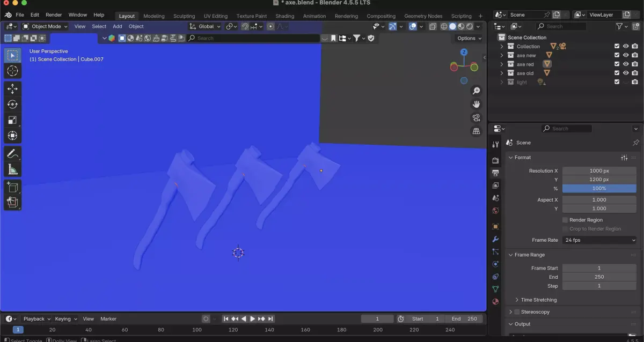Select the Select Box tool

click(13, 55)
